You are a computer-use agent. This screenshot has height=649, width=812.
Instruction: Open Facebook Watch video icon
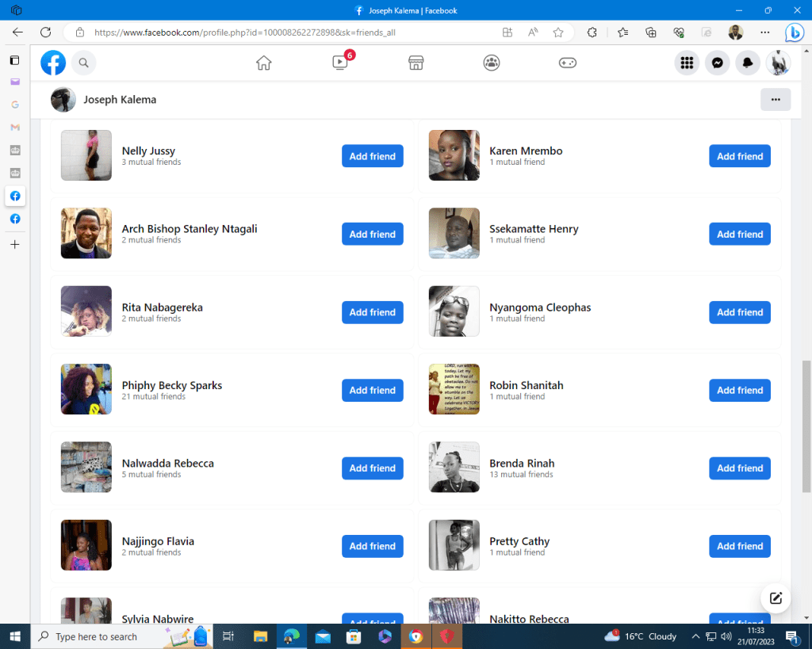pyautogui.click(x=340, y=63)
